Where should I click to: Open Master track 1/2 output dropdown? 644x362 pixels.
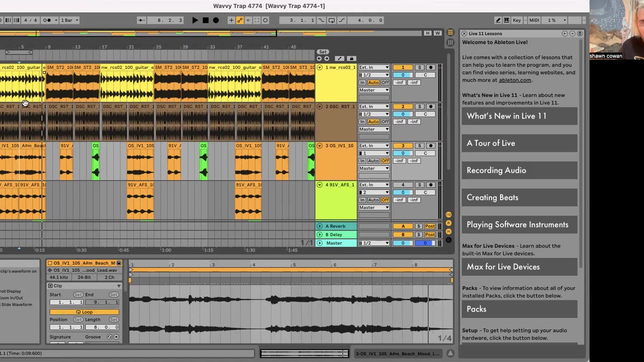374,243
